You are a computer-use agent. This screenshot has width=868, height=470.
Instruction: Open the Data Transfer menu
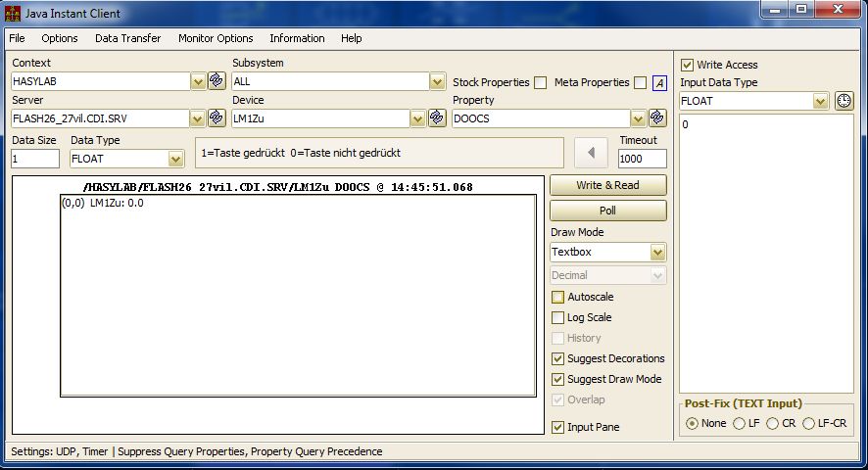[x=128, y=38]
